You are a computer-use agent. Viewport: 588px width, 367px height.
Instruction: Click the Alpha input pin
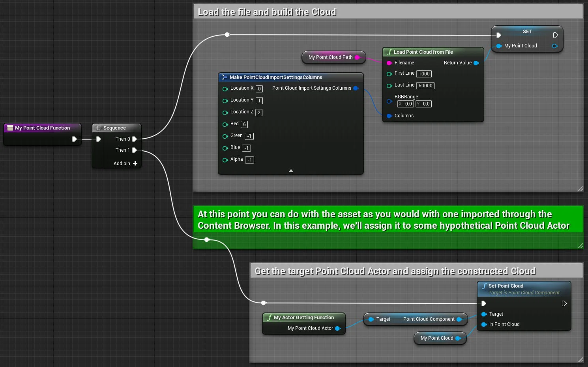point(225,160)
